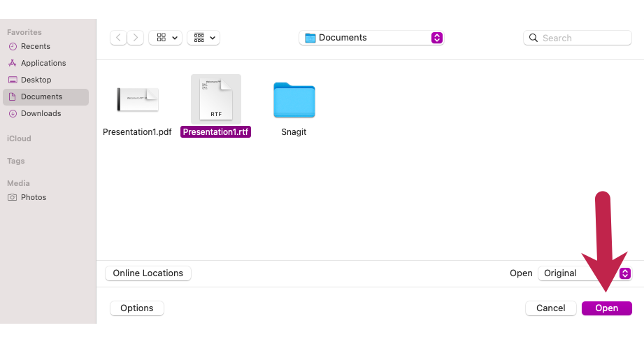Open the icon view mode dropdown
Viewport: 644px width, 351px height.
(x=165, y=38)
